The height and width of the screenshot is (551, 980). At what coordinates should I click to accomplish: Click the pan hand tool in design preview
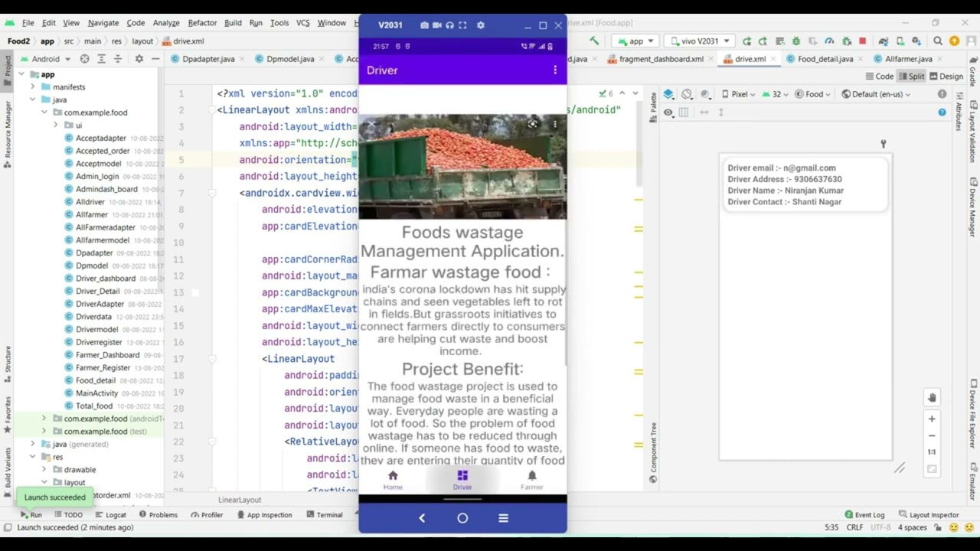[x=932, y=397]
